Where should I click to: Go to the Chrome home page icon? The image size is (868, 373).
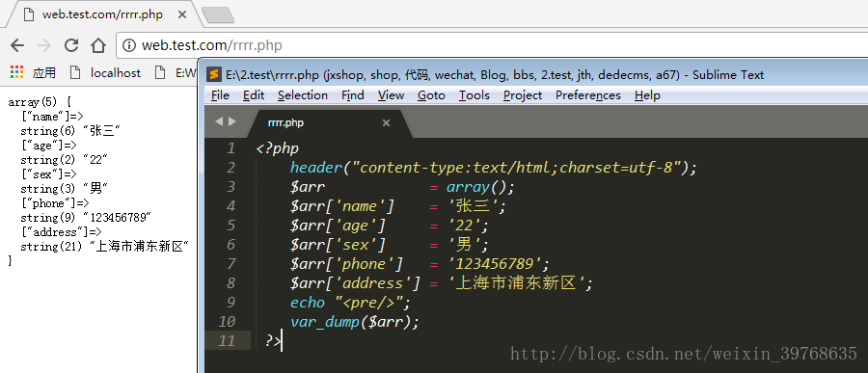click(98, 45)
